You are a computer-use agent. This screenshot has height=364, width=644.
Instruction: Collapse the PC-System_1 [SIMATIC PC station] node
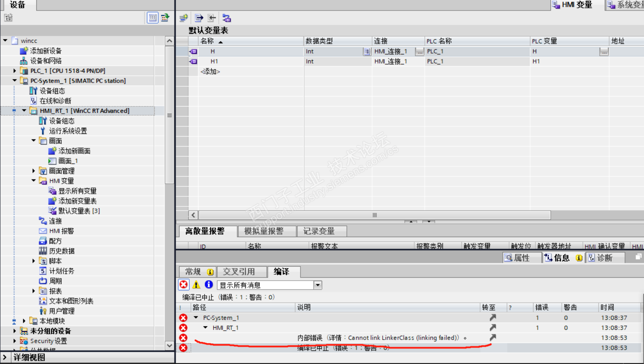click(15, 80)
